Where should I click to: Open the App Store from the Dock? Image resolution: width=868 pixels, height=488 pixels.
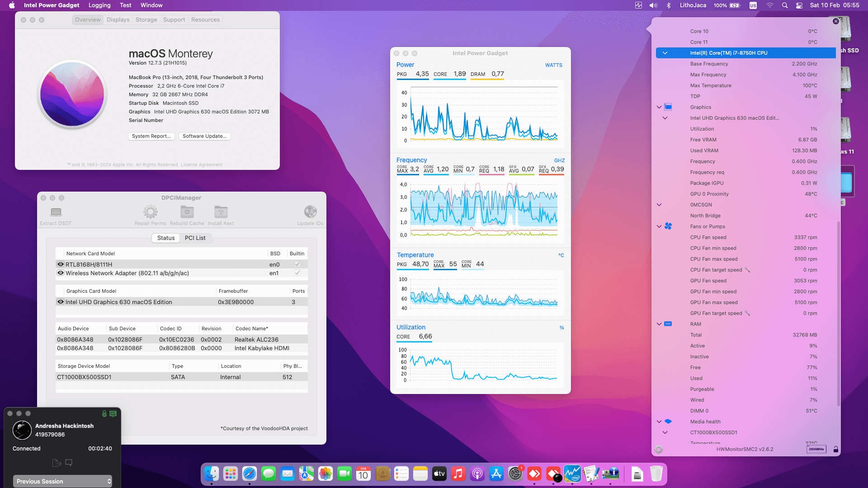coord(496,474)
